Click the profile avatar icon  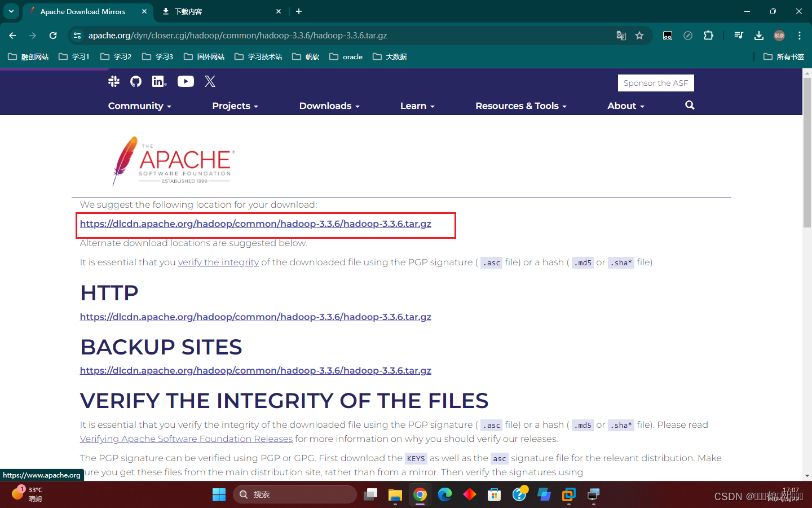click(779, 36)
